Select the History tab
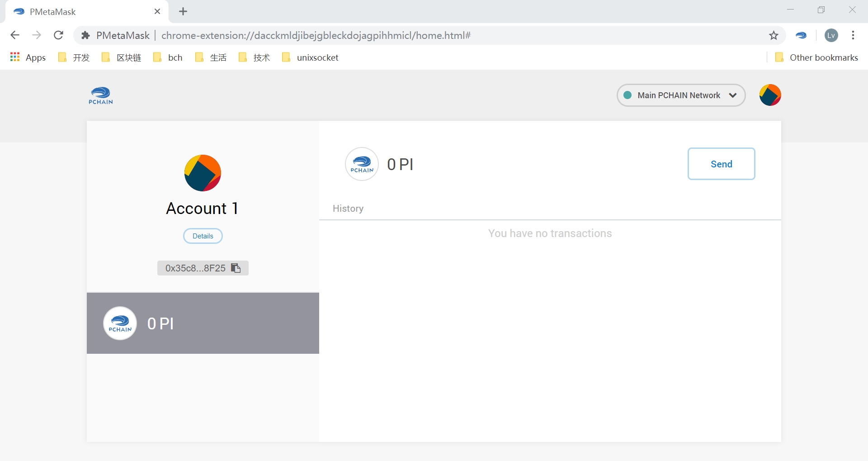The image size is (868, 461). 348,209
